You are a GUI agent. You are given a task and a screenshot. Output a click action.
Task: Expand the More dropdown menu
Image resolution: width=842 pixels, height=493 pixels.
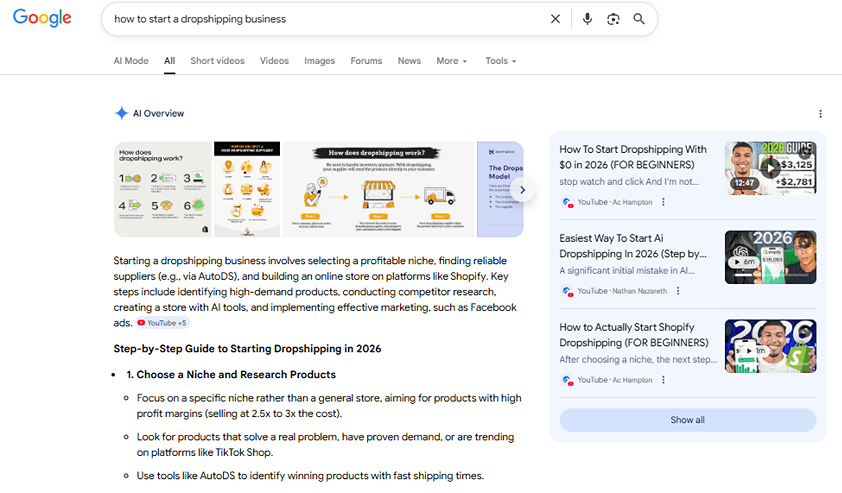coord(452,61)
